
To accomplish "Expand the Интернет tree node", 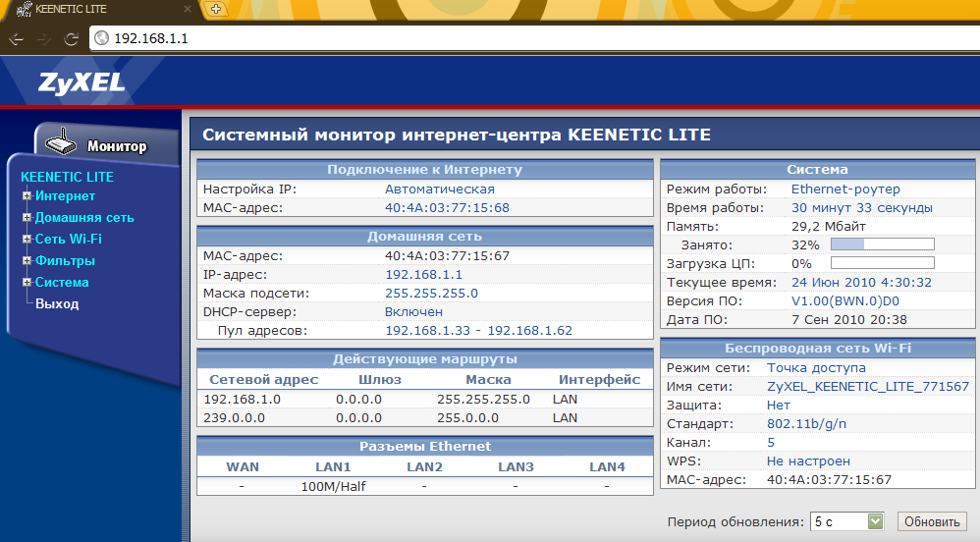I will pyautogui.click(x=27, y=195).
